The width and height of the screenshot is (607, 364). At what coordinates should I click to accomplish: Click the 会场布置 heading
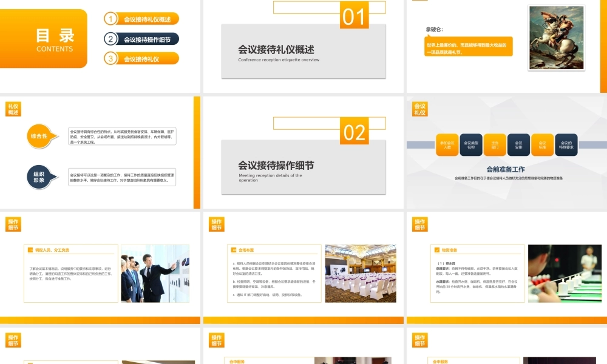246,251
